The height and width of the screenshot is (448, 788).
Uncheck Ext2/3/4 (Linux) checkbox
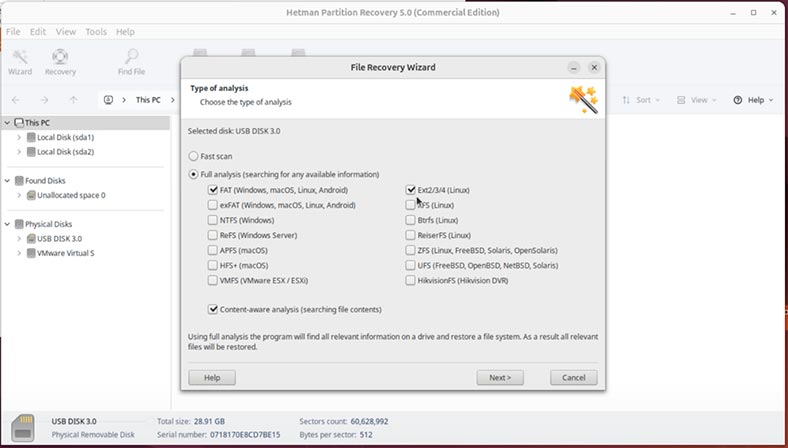pyautogui.click(x=411, y=190)
